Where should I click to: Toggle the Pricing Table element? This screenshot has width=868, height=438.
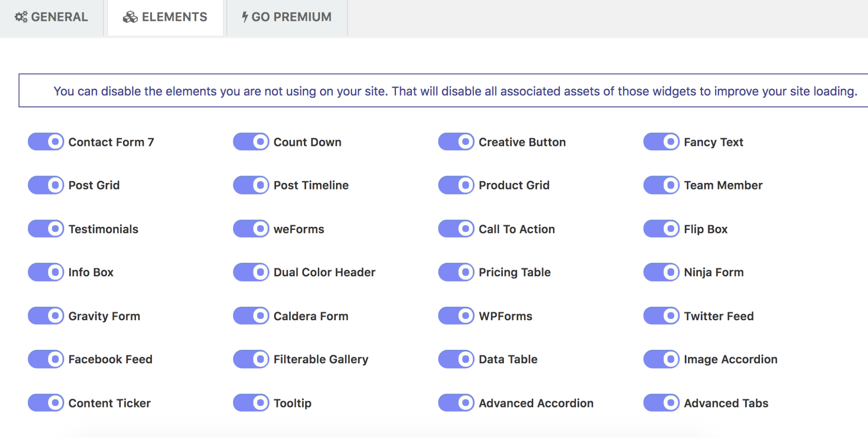coord(456,272)
